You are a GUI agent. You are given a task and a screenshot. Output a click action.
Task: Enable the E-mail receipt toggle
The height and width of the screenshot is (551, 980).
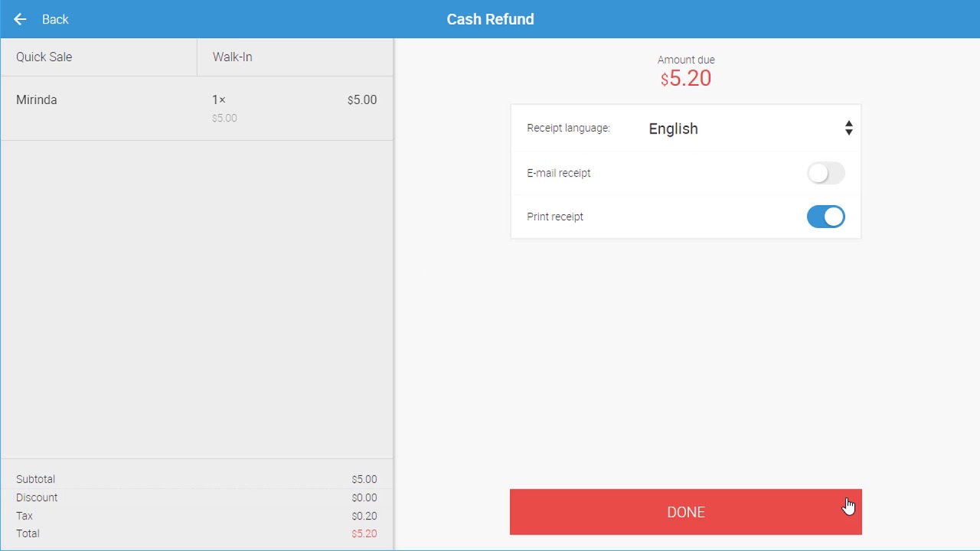(x=825, y=173)
